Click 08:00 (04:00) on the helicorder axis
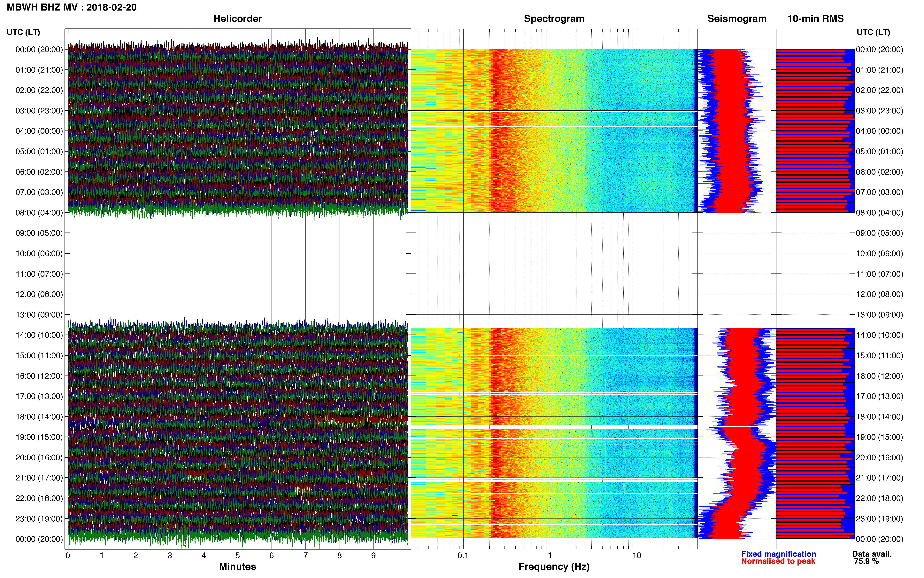This screenshot has width=924, height=578. [x=39, y=213]
